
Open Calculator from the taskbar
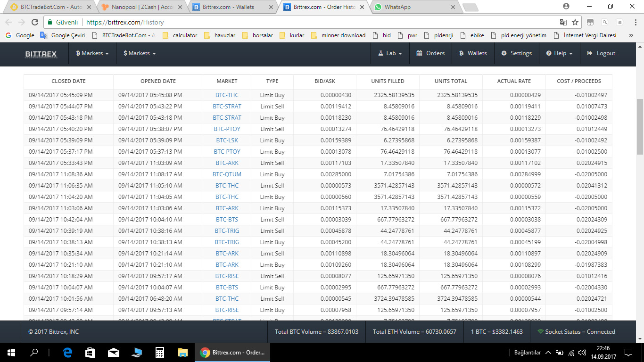(160, 353)
